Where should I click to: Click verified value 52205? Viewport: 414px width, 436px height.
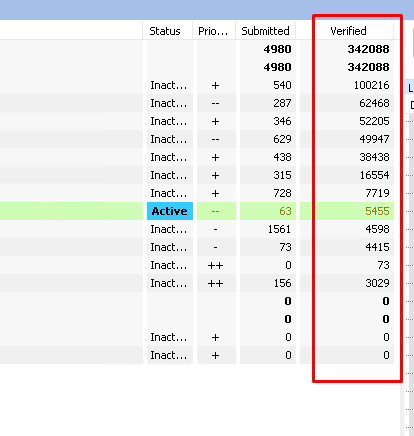coord(374,121)
